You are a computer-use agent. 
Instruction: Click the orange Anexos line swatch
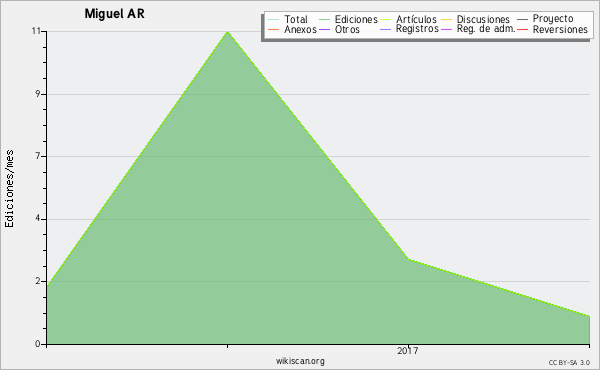click(x=273, y=30)
